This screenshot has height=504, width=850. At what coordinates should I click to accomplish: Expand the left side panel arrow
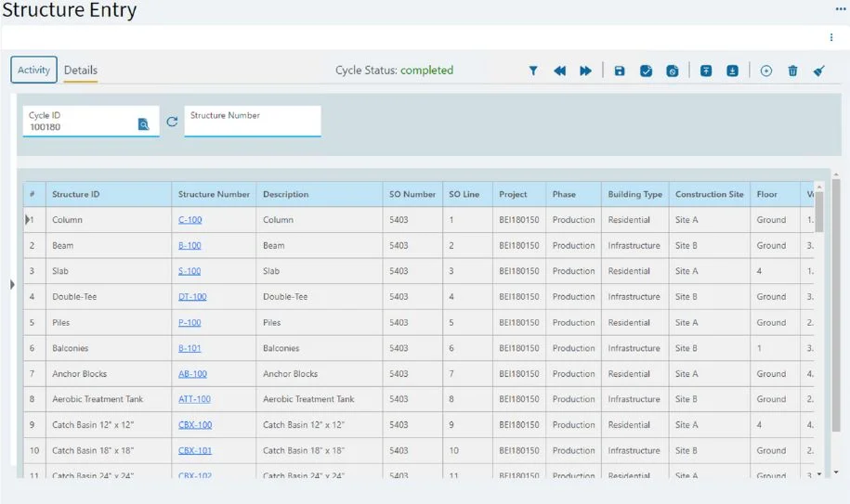[12, 284]
